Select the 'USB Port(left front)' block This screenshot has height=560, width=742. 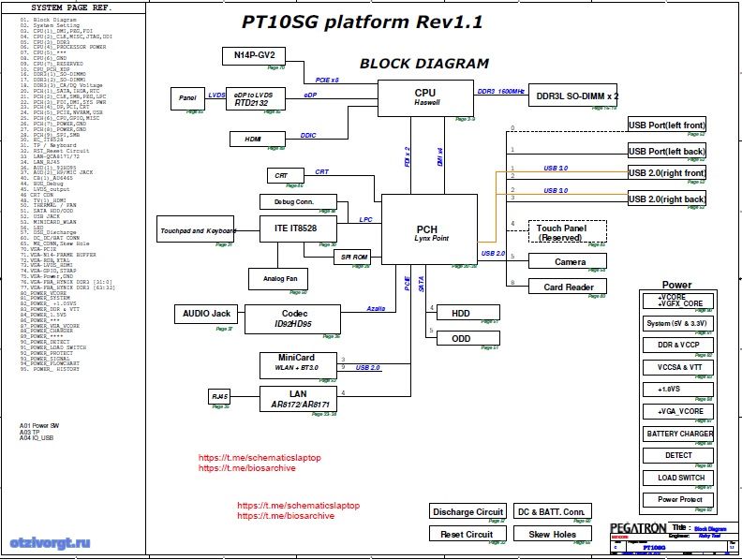click(667, 125)
